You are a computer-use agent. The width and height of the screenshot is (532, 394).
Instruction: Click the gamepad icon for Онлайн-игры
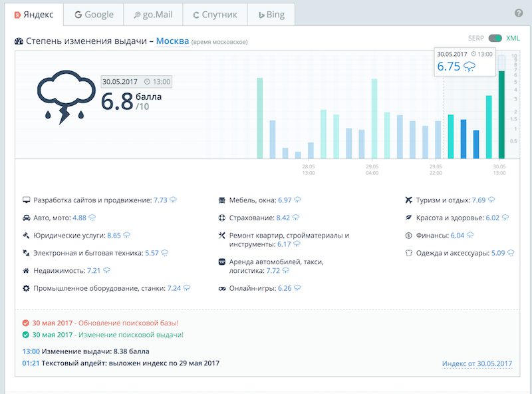[223, 289]
